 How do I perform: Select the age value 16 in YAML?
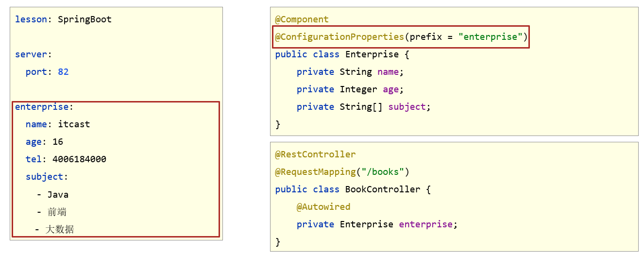pos(58,142)
